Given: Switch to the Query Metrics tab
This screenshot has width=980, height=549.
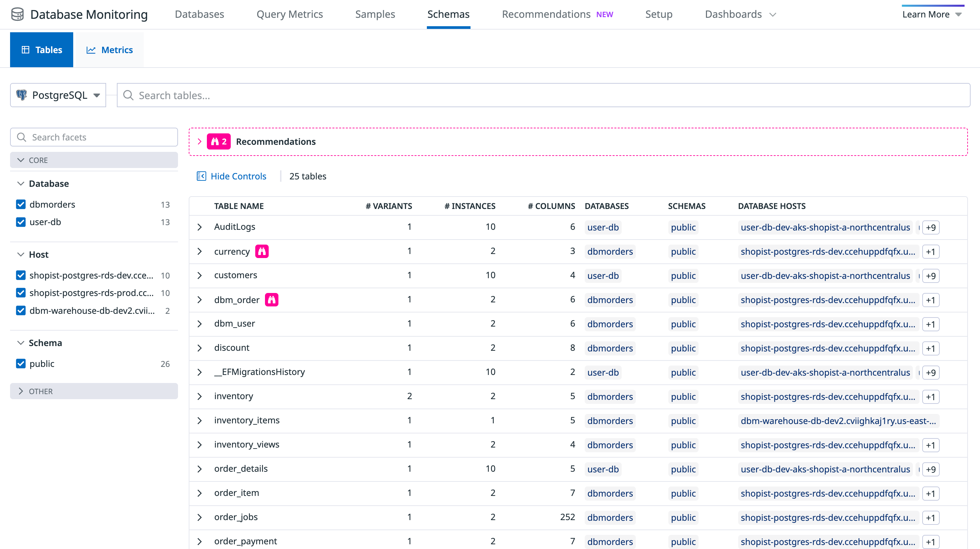Looking at the screenshot, I should 289,14.
